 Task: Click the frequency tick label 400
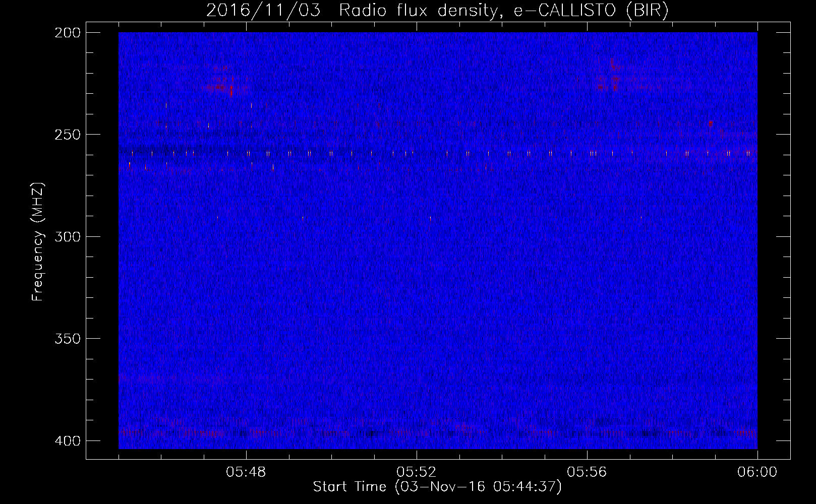pos(68,441)
